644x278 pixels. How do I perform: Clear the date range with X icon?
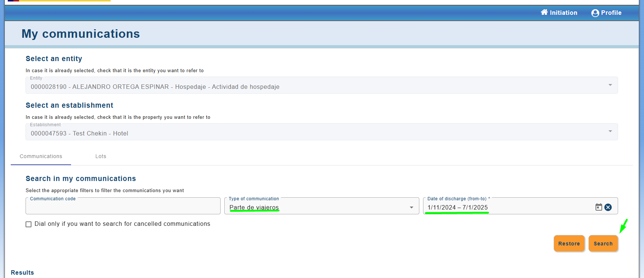(x=608, y=207)
